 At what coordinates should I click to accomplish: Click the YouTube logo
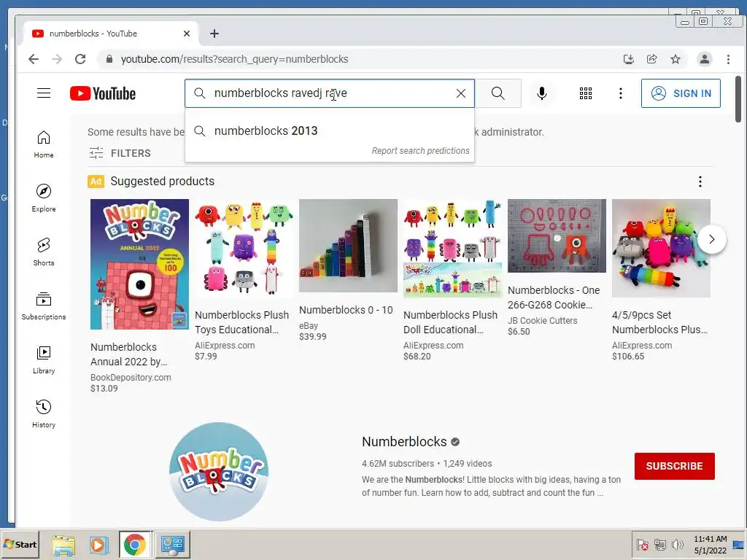pyautogui.click(x=103, y=93)
